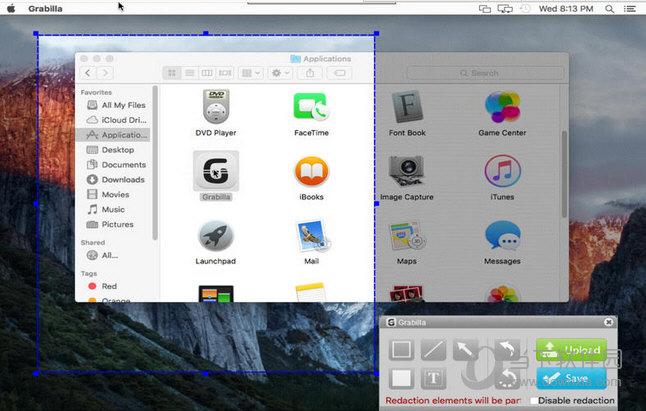Enable the Disable redaction checkbox
Image resolution: width=646 pixels, height=411 pixels.
click(534, 400)
